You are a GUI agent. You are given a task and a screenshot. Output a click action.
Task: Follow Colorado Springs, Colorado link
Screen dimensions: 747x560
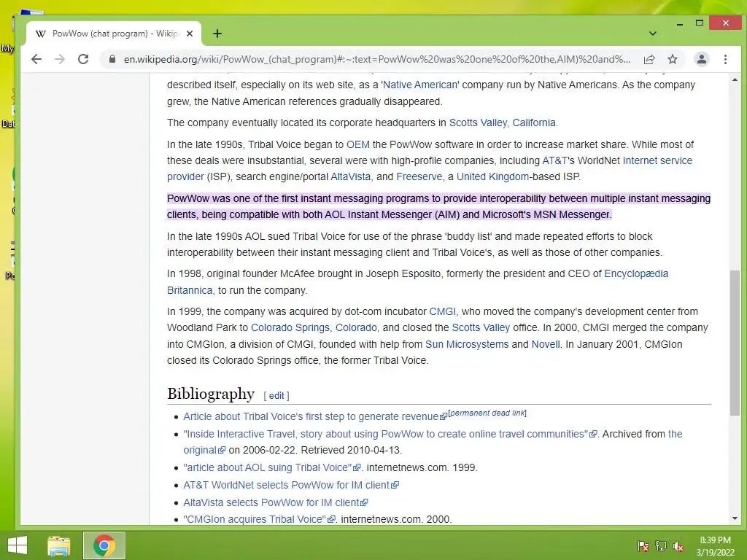pos(314,327)
